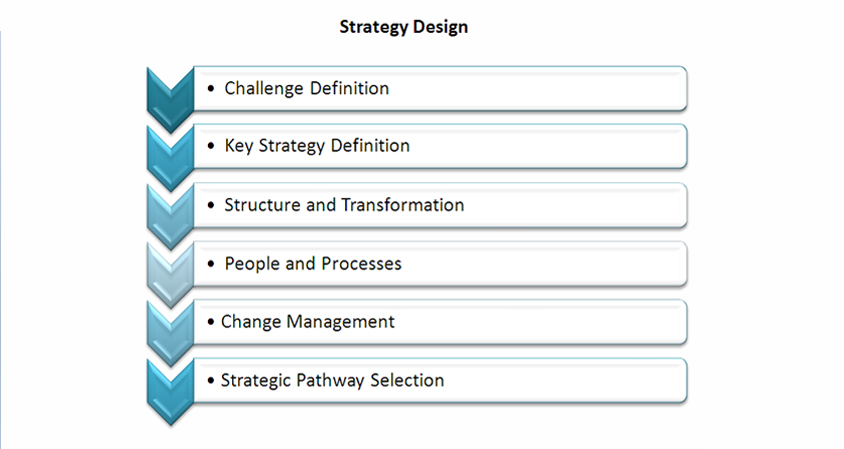Click blank right side of Challenge Definition box
Viewport: 844px width, 449px height.
point(538,88)
